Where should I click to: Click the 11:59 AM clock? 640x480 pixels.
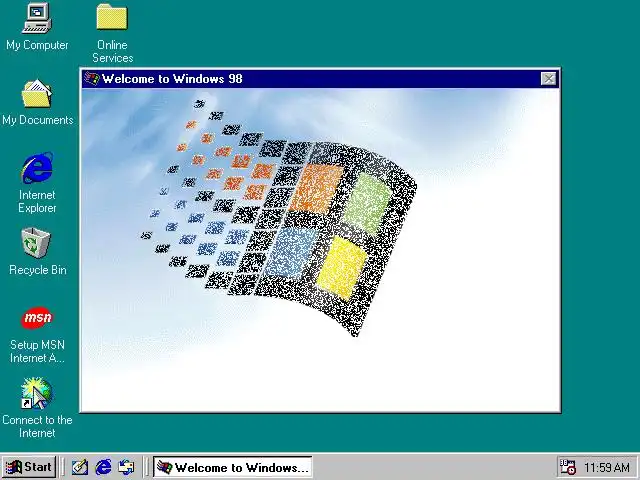pyautogui.click(x=607, y=467)
